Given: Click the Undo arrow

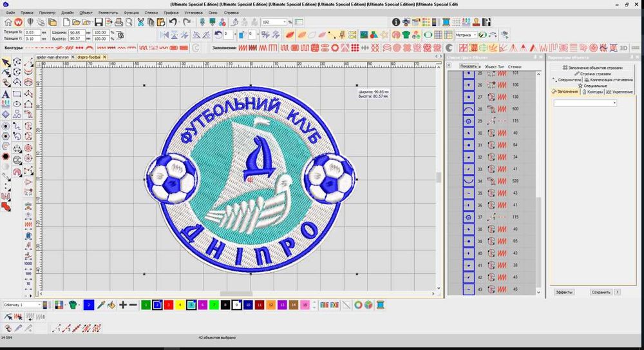Looking at the screenshot, I should tap(173, 22).
